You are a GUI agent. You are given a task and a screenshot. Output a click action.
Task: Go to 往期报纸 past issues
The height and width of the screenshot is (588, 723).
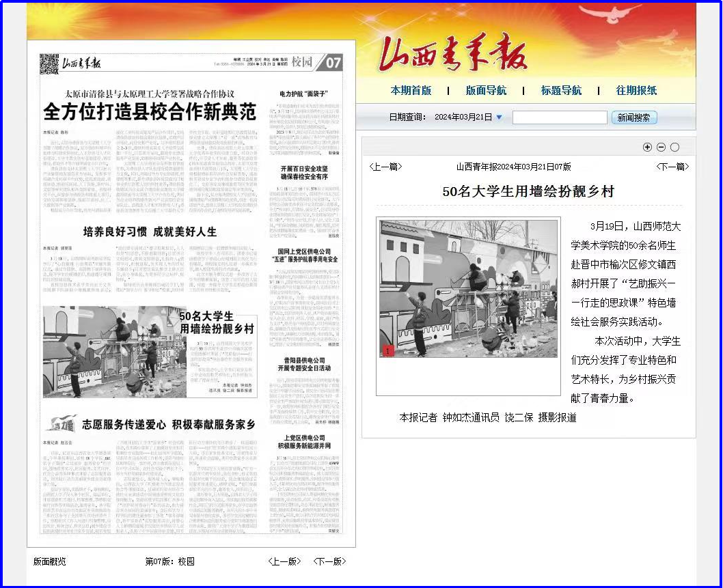(x=636, y=90)
